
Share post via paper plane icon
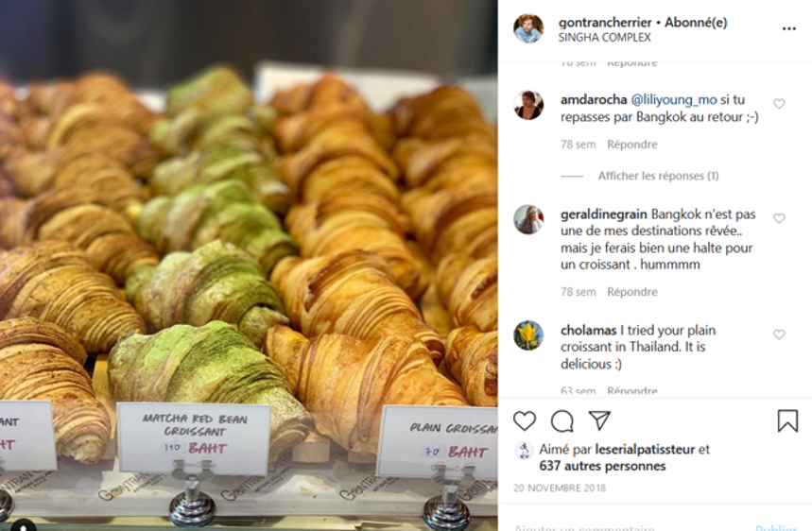point(599,420)
